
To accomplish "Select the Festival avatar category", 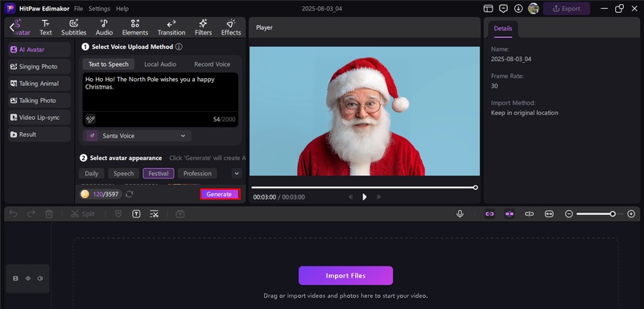I will tap(159, 174).
